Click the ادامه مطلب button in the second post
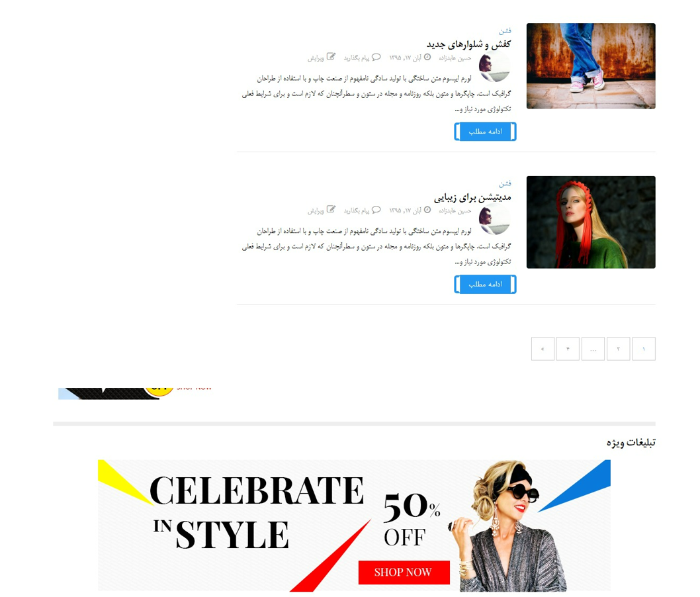 click(485, 284)
